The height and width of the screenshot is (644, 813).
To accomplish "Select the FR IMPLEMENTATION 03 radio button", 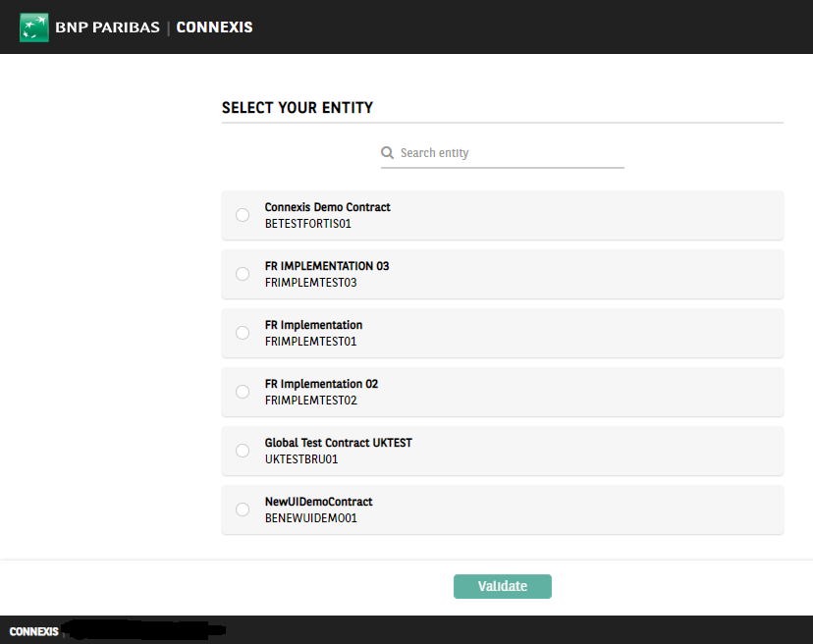I will [243, 274].
